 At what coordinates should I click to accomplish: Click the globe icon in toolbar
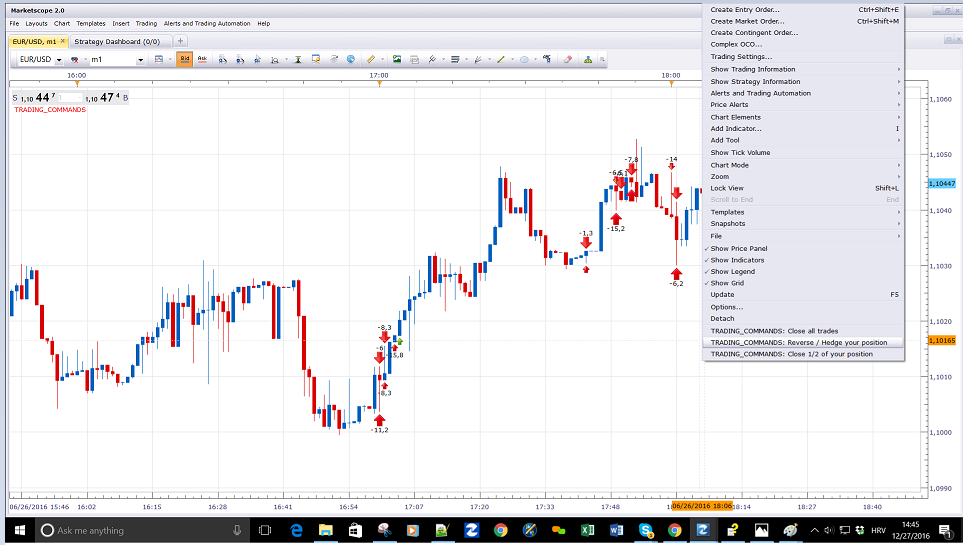pyautogui.click(x=351, y=60)
